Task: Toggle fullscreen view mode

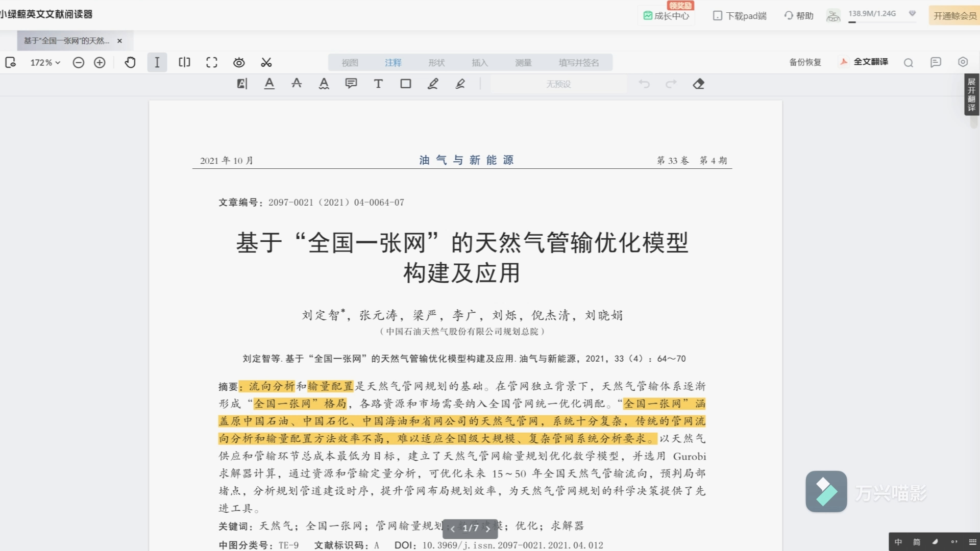Action: pos(212,62)
